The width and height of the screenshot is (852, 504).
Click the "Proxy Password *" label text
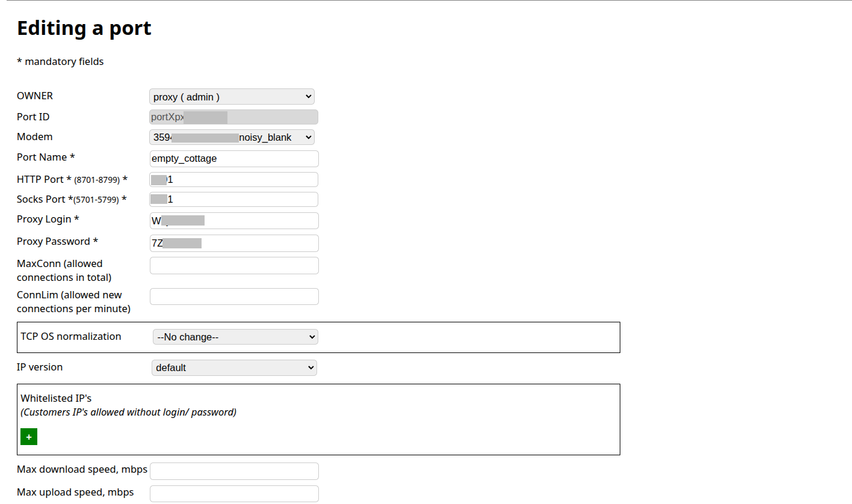[x=57, y=241]
